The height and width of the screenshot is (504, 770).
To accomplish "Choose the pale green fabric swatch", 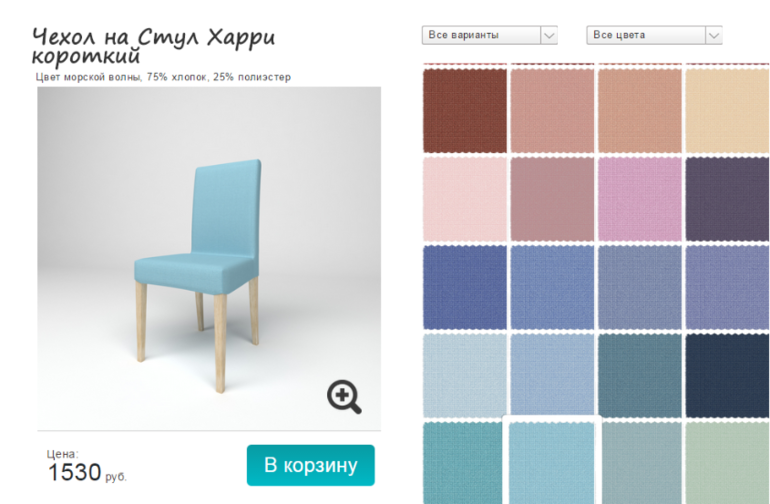I will click(x=727, y=463).
